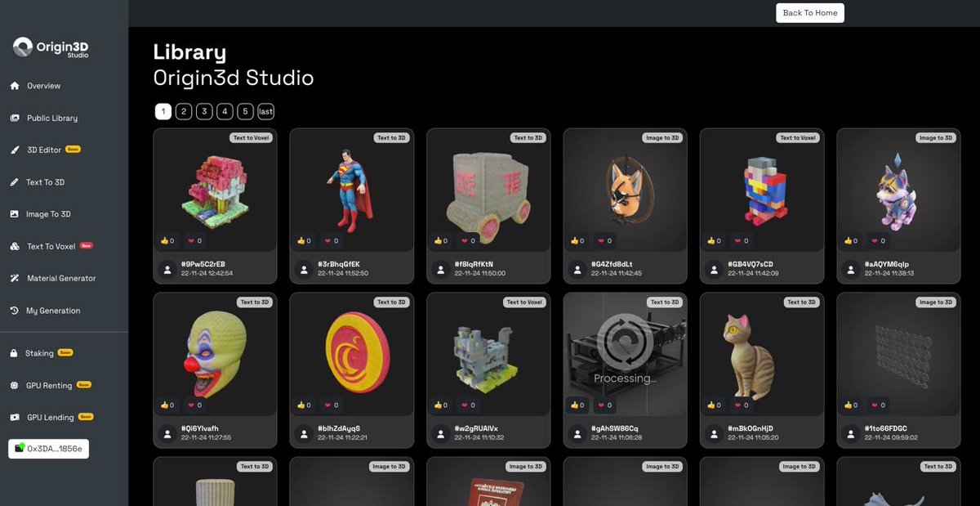Image resolution: width=980 pixels, height=506 pixels.
Task: Click the wallet address 0x3DA...1856e button
Action: coord(48,449)
